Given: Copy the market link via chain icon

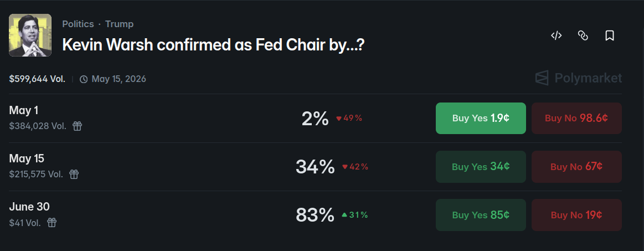Looking at the screenshot, I should (x=583, y=35).
